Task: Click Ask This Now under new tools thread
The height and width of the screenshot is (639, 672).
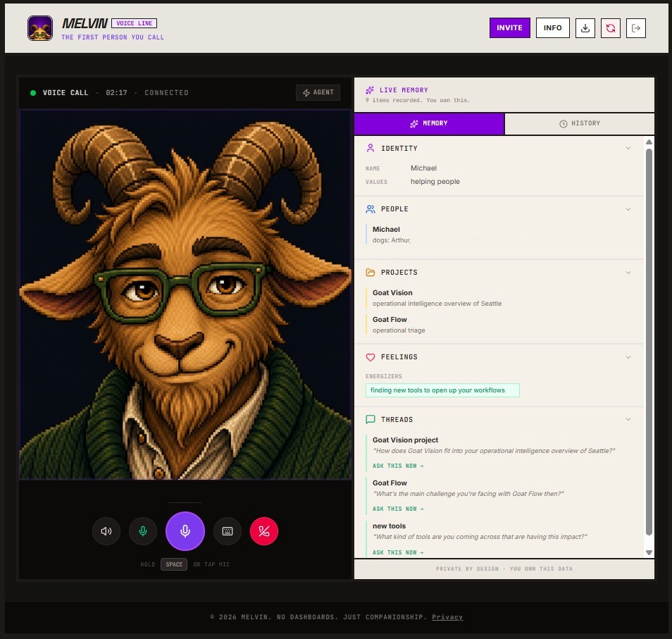Action: pyautogui.click(x=398, y=552)
